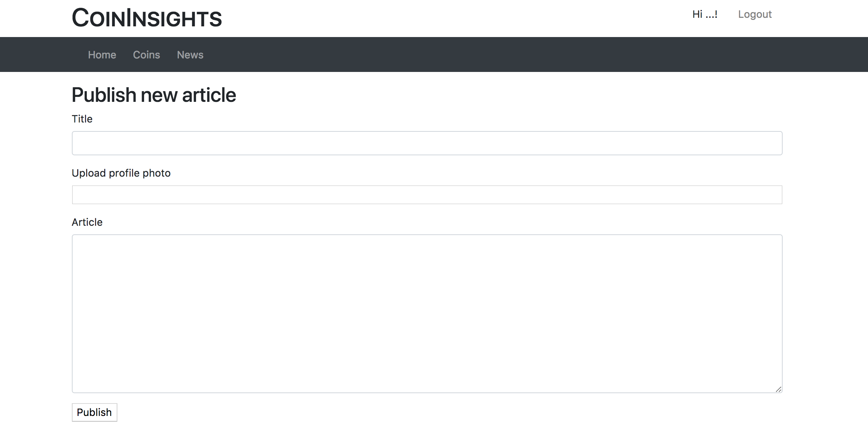Go to the Coins navigation item

[x=147, y=55]
